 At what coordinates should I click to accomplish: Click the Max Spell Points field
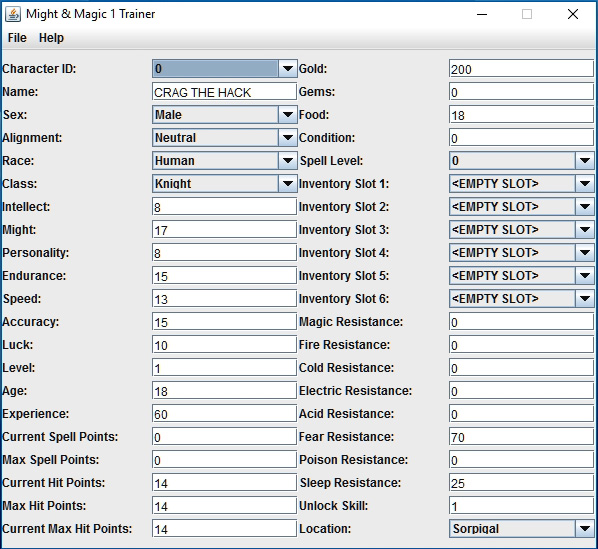[224, 459]
